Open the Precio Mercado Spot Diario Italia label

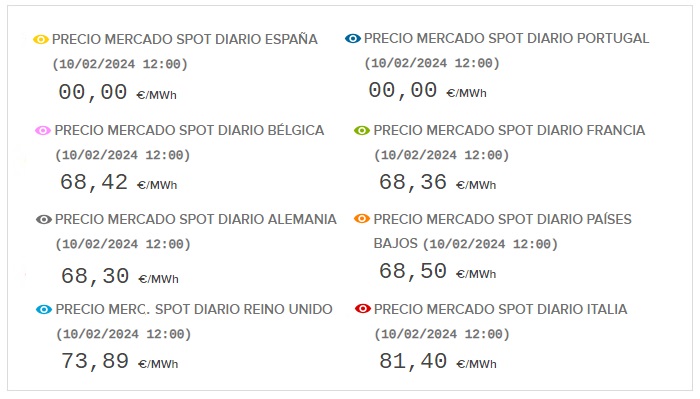500,309
